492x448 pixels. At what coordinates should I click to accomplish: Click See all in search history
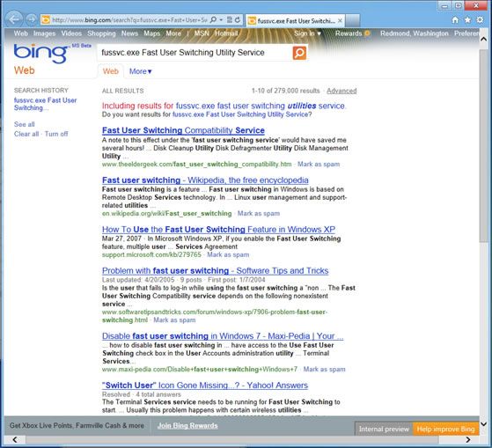coord(24,124)
